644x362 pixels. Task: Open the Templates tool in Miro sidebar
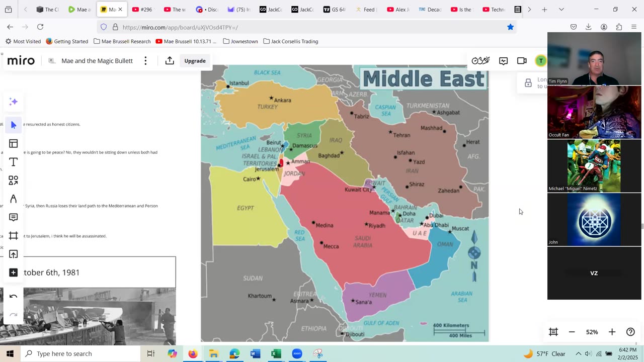tap(14, 144)
